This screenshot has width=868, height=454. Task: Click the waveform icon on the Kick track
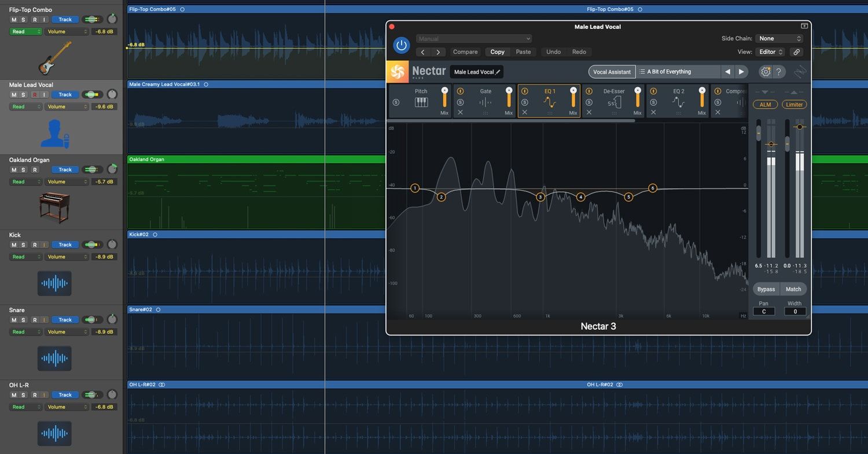54,283
